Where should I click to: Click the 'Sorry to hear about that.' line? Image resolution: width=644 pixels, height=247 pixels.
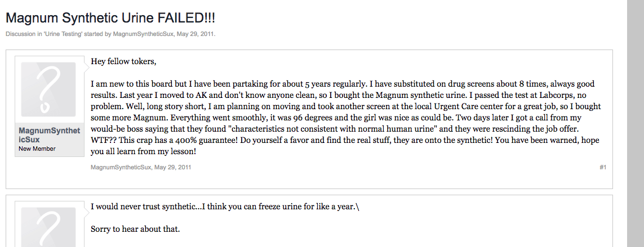pyautogui.click(x=135, y=229)
